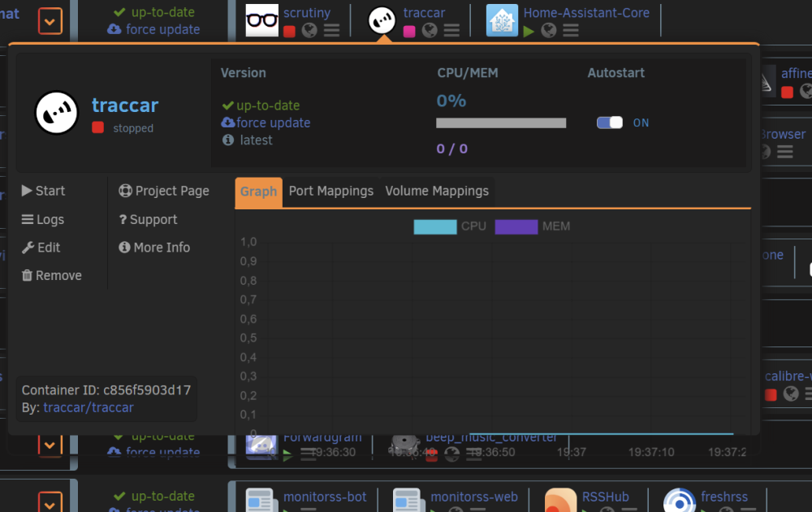Screen dimensions: 812x512
Task: Open scrutiny's WebUI globe icon
Action: pyautogui.click(x=309, y=31)
